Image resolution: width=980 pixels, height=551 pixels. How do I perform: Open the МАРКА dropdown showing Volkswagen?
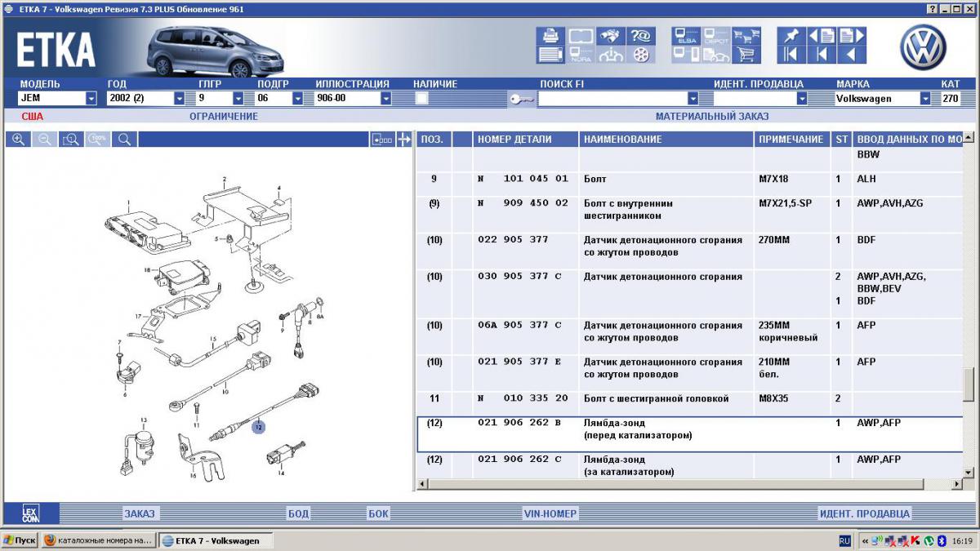click(x=925, y=99)
